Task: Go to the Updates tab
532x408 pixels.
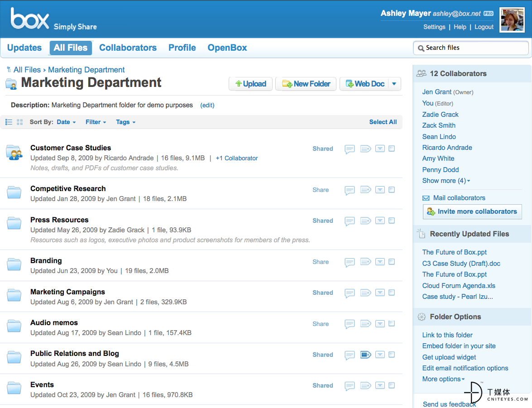Action: pos(24,48)
